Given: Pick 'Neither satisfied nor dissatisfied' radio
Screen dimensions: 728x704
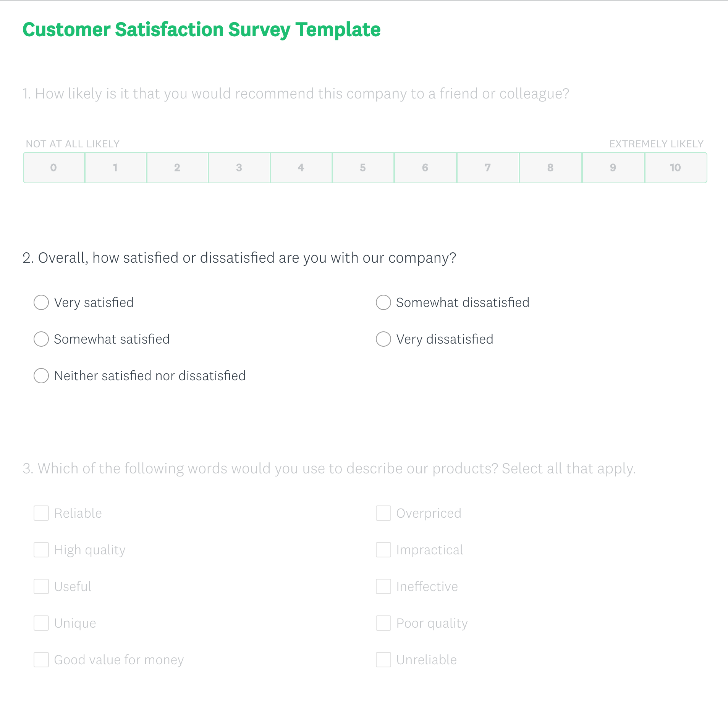Looking at the screenshot, I should (41, 376).
